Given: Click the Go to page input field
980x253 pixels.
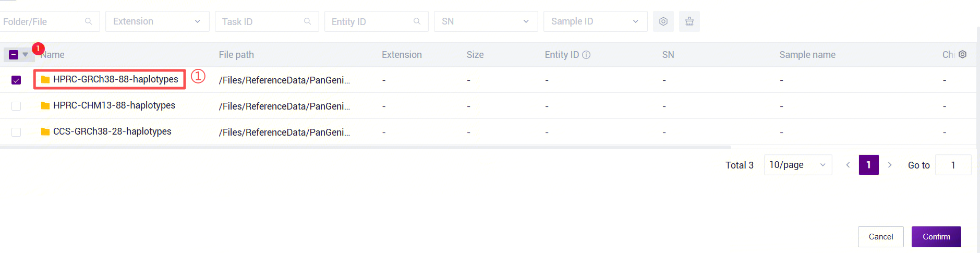Looking at the screenshot, I should coord(953,165).
